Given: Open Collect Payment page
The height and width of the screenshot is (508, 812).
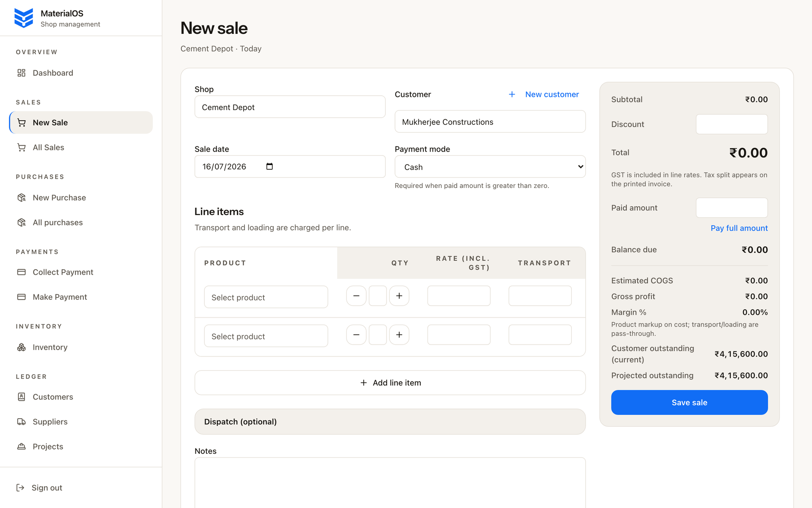Looking at the screenshot, I should (81, 272).
